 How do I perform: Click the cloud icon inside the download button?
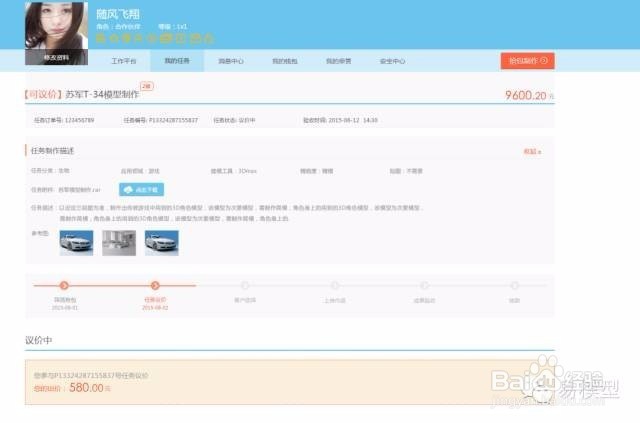(129, 189)
